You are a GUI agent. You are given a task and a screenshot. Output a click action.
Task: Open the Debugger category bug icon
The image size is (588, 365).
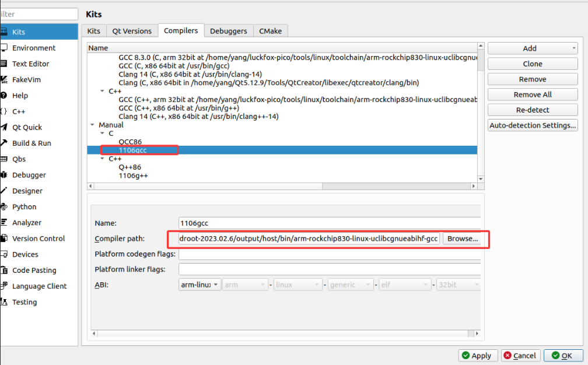pos(3,175)
